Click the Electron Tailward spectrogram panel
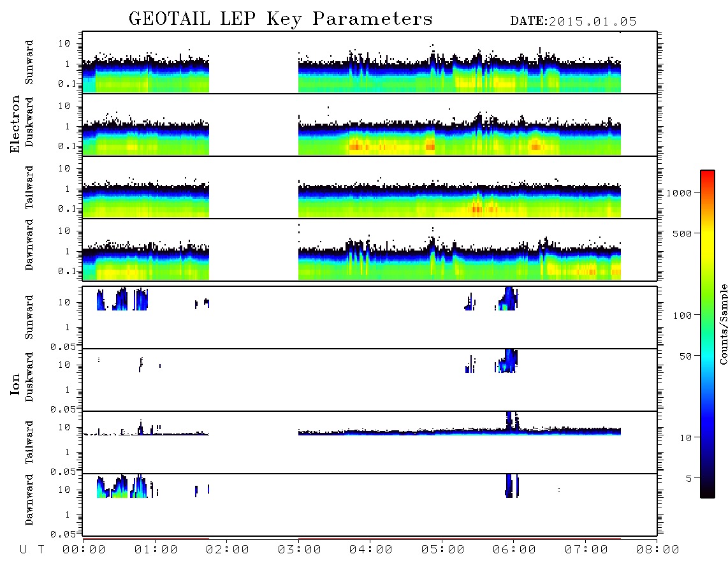The height and width of the screenshot is (561, 728). pyautogui.click(x=370, y=187)
